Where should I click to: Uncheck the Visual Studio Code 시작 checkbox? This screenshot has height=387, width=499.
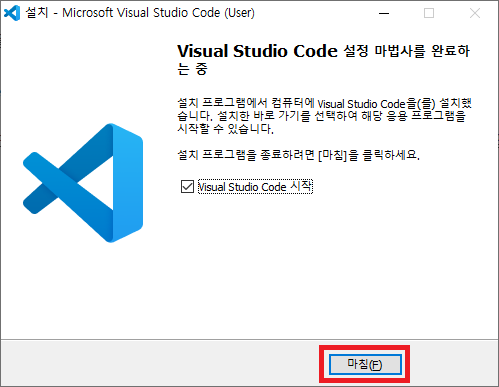187,187
